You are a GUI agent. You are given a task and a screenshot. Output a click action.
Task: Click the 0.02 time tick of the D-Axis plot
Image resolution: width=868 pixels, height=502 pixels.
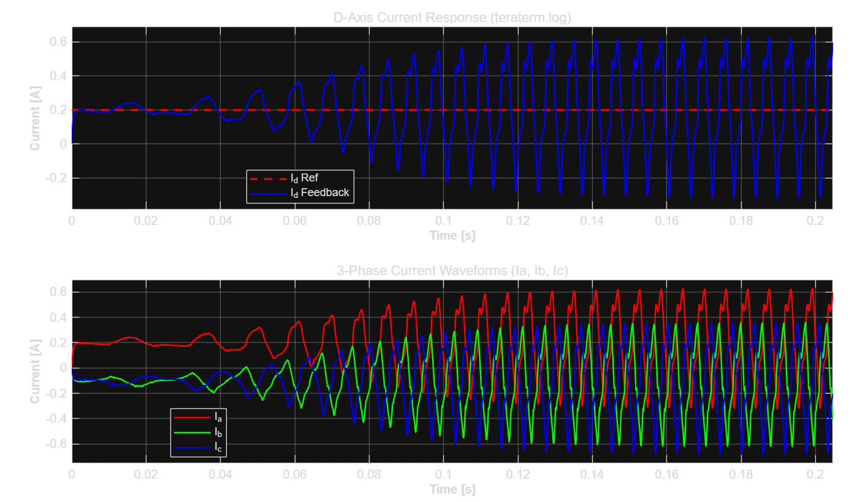[x=146, y=221]
